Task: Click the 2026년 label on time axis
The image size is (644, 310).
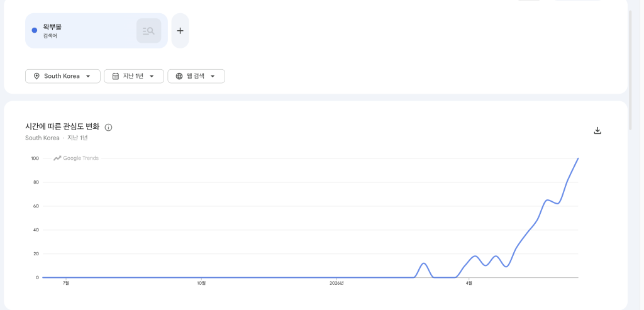Action: pos(336,283)
